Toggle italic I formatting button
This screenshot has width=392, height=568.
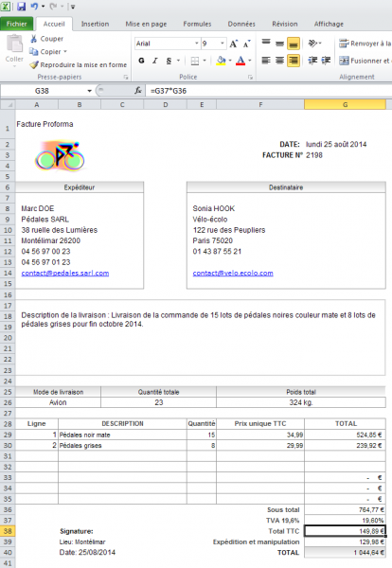(155, 61)
